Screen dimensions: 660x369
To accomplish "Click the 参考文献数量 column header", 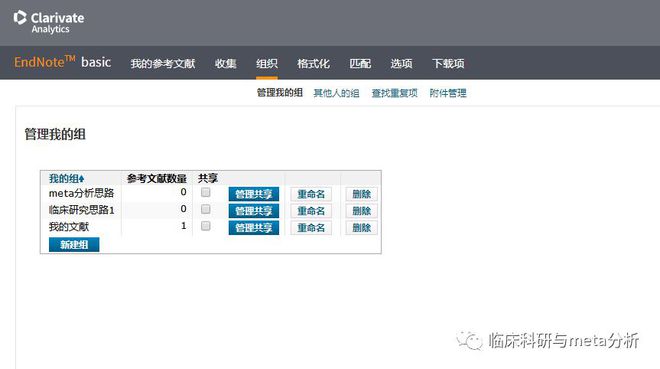I will click(157, 178).
